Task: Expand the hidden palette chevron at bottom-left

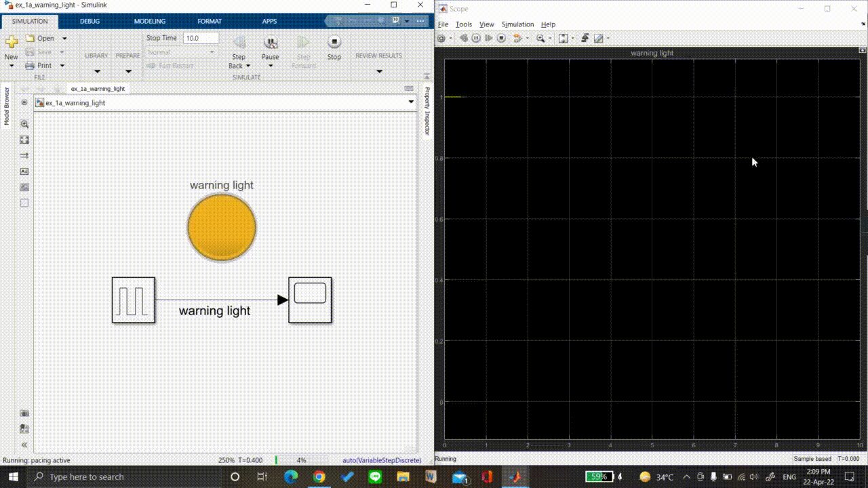Action: (24, 445)
